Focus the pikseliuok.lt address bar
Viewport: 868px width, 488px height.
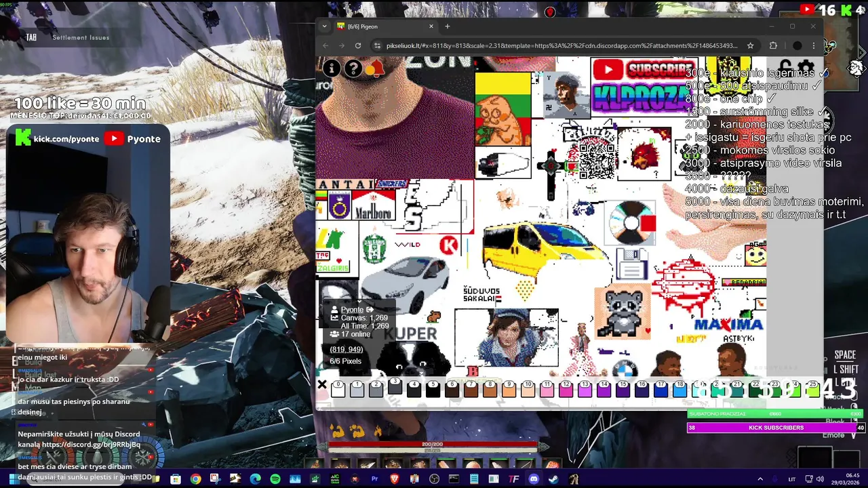click(561, 45)
